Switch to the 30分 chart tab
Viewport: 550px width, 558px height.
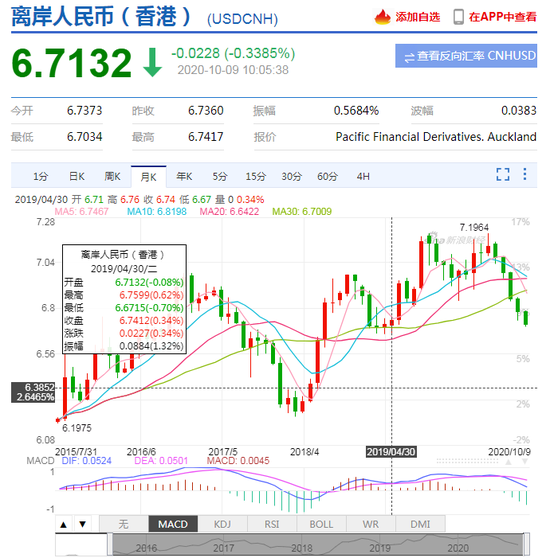[x=292, y=177]
